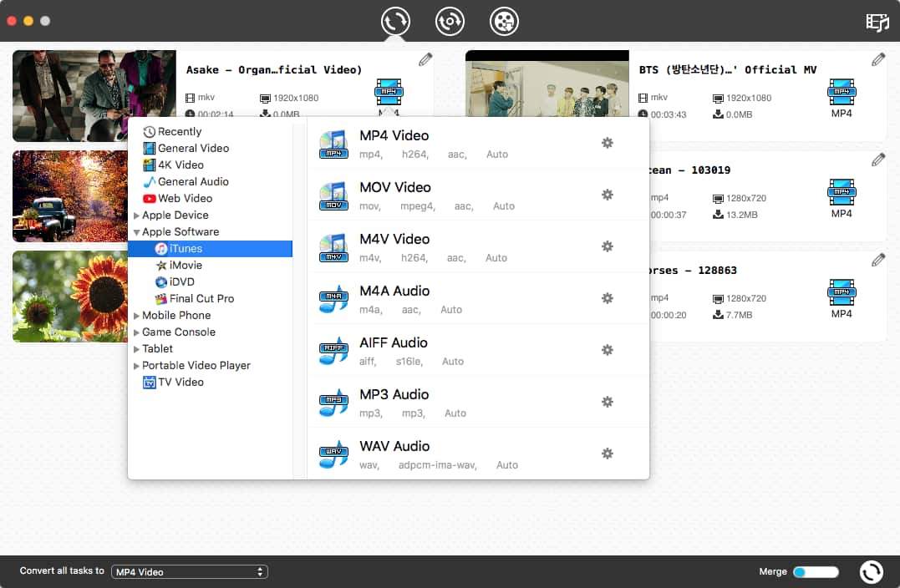Click the MP4 Video format icon

pos(333,144)
